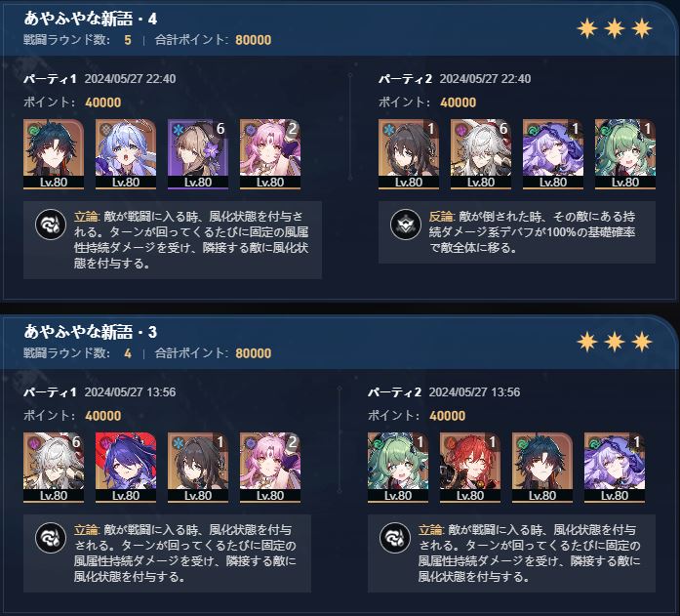Viewport: 680px width, 616px height.
Task: Select the purple-framed character with number 6
Action: (x=198, y=154)
